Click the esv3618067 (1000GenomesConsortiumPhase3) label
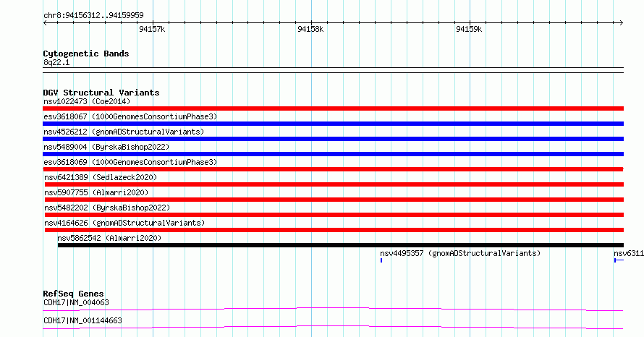644x337 pixels. [x=130, y=116]
